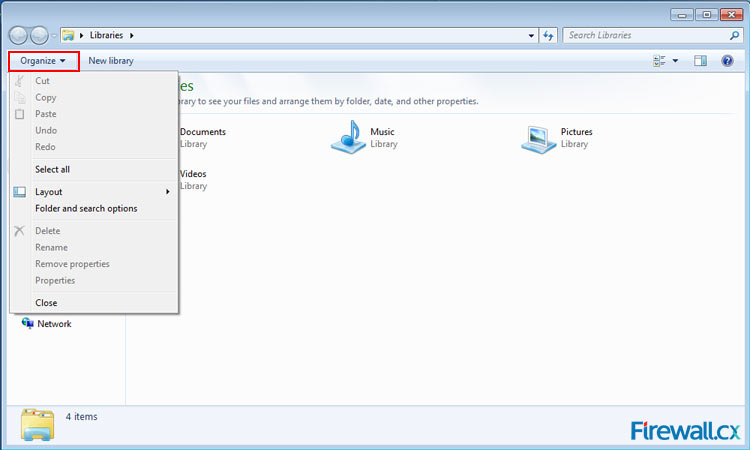This screenshot has width=750, height=450.
Task: Click in the Search Libraries field
Action: tap(646, 35)
